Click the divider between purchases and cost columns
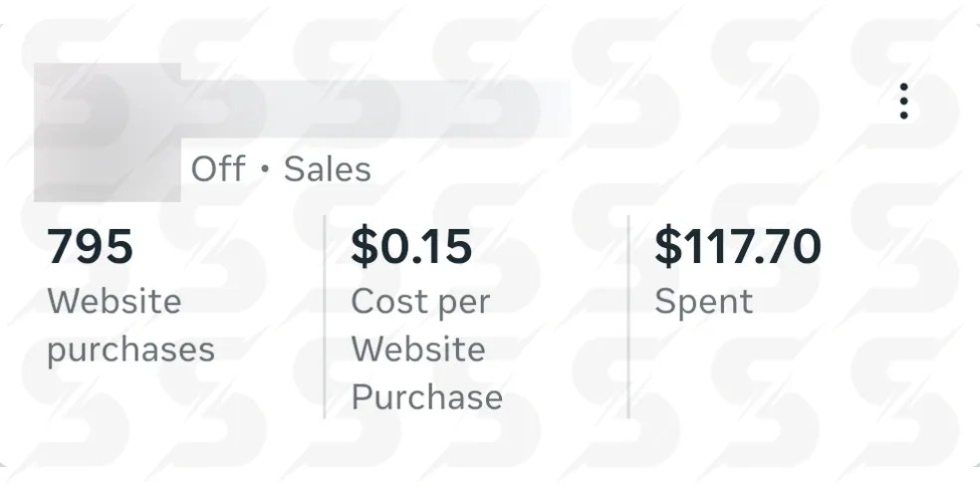 325,317
